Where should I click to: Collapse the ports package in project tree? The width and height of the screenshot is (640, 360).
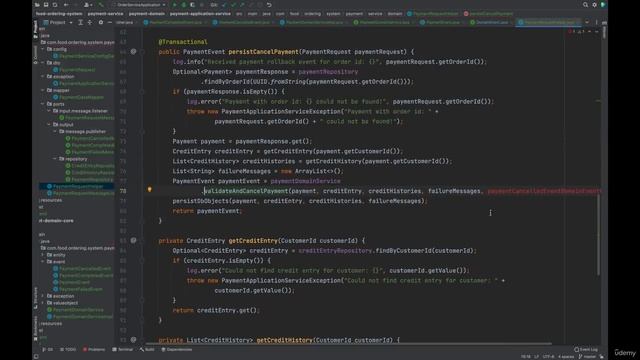(43, 104)
